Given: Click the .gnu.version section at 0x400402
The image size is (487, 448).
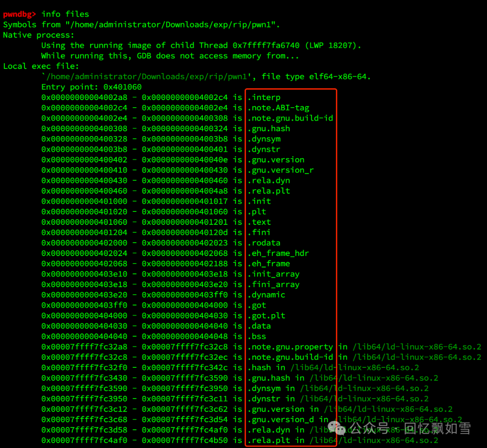Looking at the screenshot, I should [276, 160].
